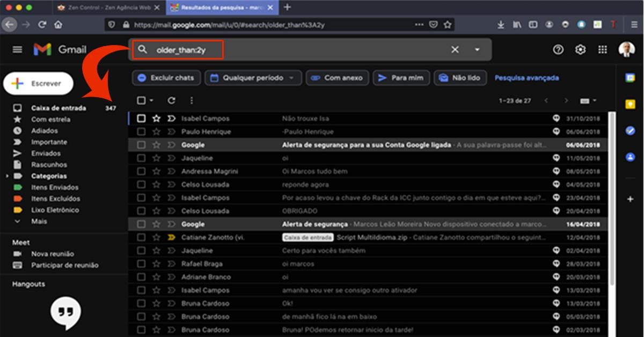Open the three-dot more options menu

tap(191, 100)
